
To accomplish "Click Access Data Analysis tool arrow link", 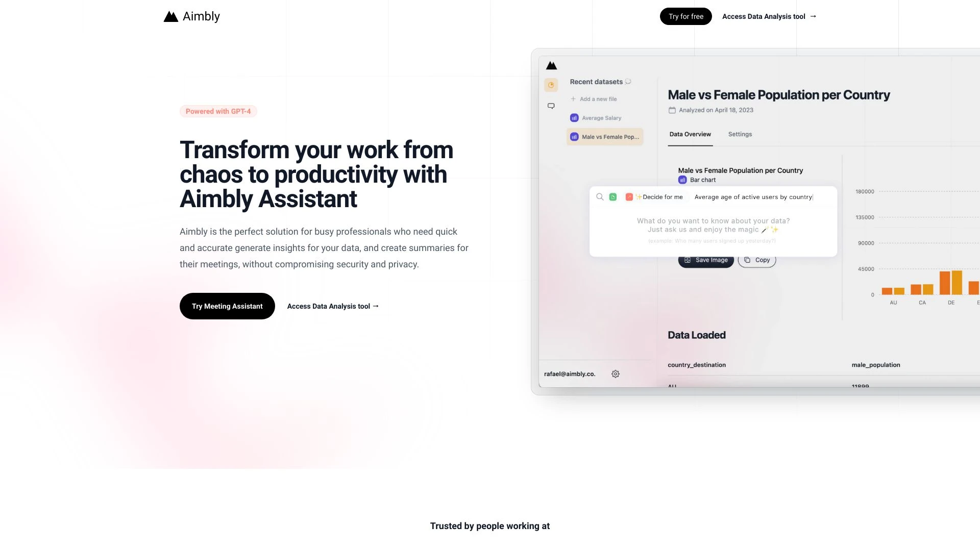I will [x=769, y=16].
